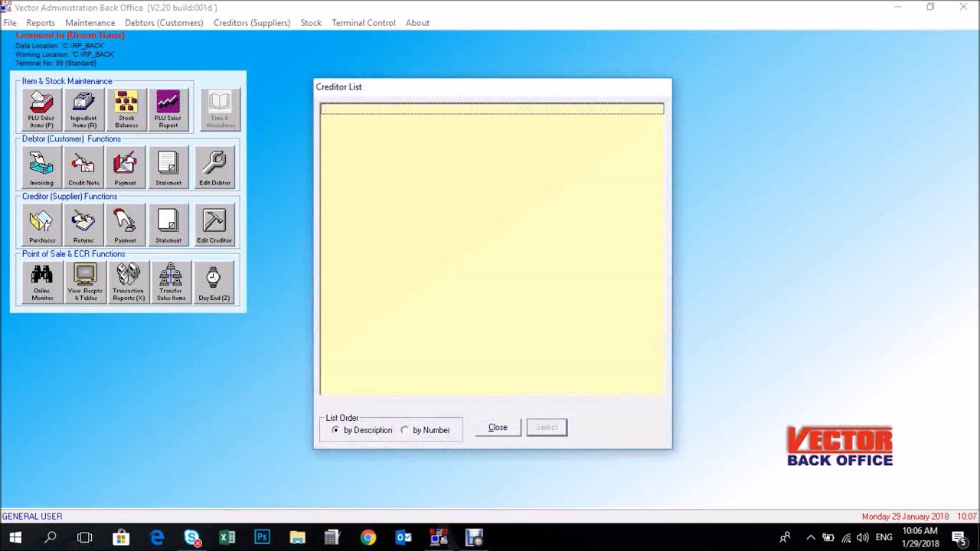Open Edit Debtor
Viewport: 980px width, 551px height.
tap(214, 168)
